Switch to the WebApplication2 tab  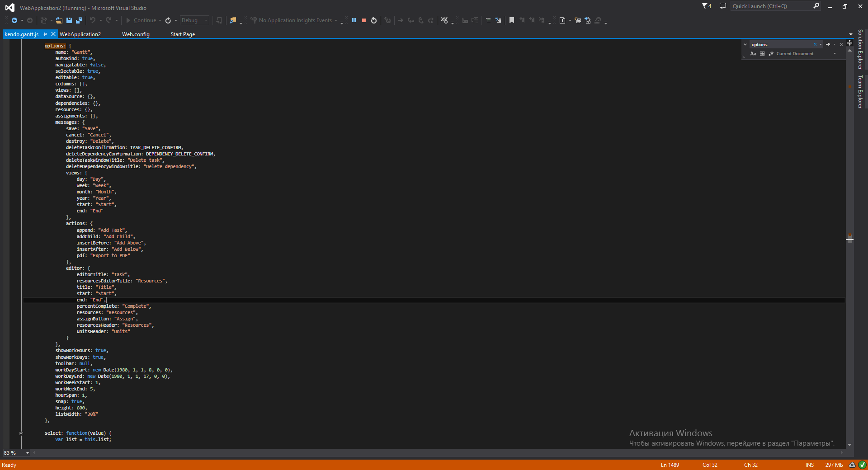pyautogui.click(x=80, y=34)
